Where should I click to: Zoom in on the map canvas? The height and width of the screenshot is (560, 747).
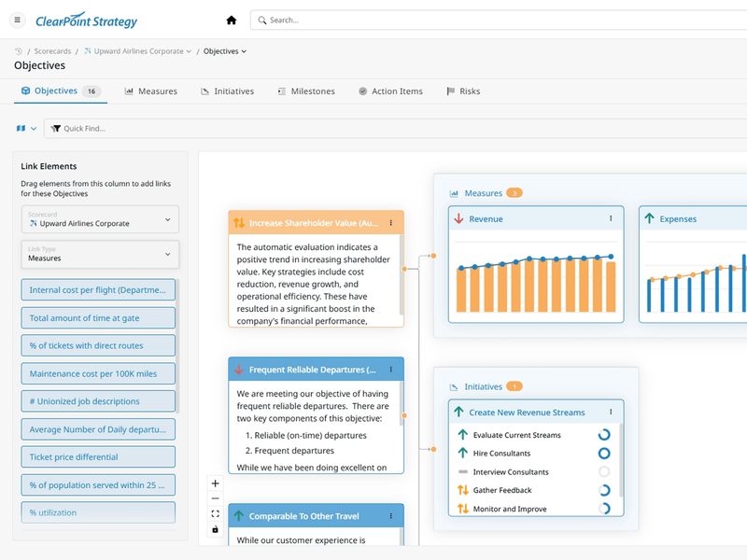click(216, 483)
